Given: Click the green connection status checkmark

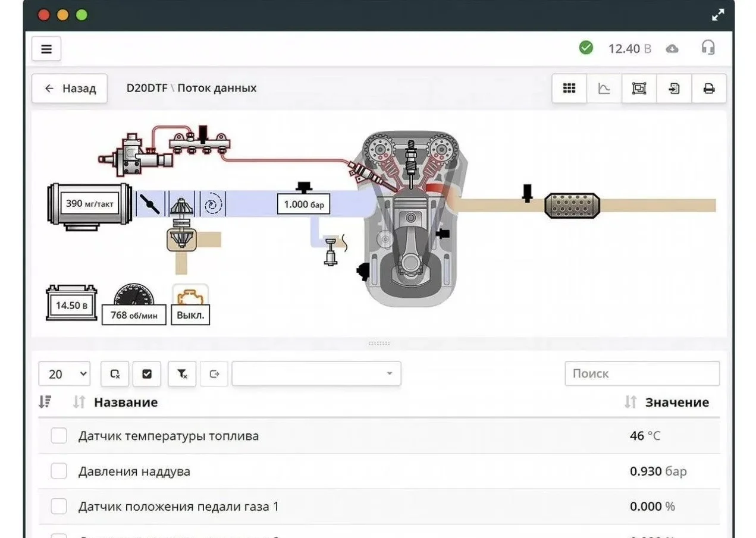Looking at the screenshot, I should (x=586, y=48).
